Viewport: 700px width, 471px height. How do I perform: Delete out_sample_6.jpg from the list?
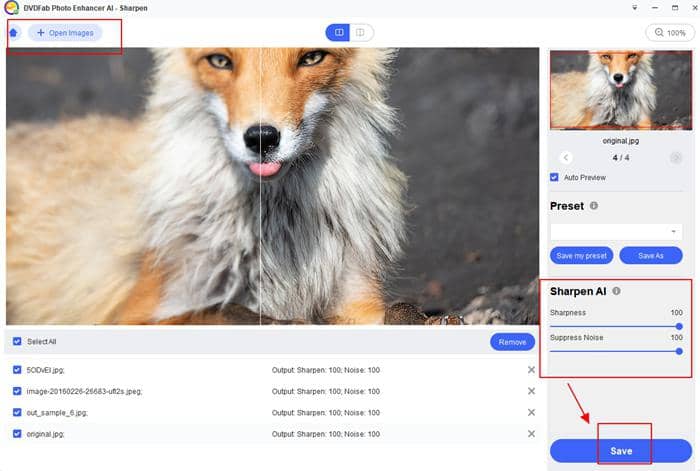(531, 412)
